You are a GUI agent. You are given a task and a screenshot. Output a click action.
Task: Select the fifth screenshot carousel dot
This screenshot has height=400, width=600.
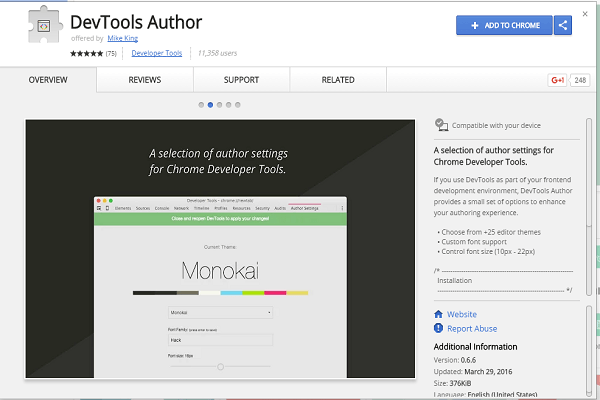coord(238,105)
